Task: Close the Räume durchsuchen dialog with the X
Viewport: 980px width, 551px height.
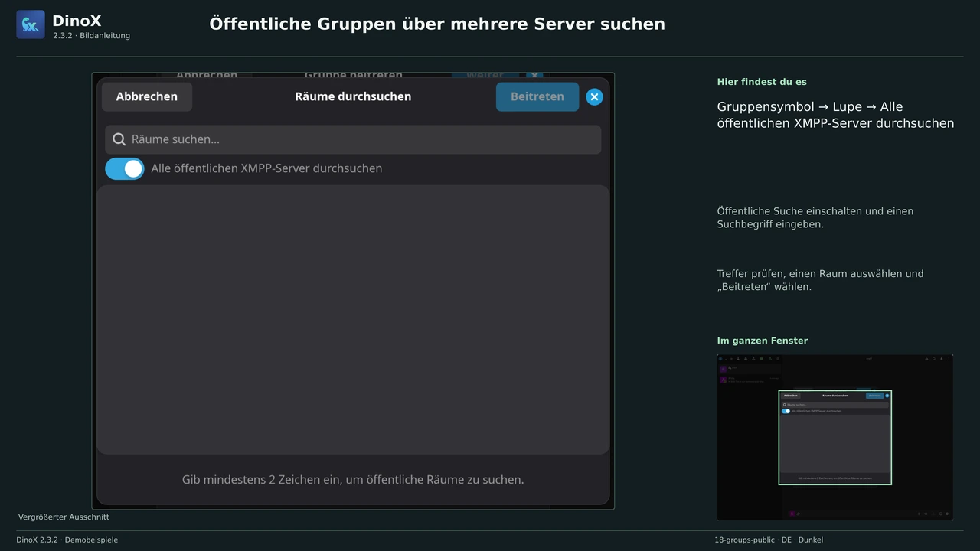Action: point(594,97)
